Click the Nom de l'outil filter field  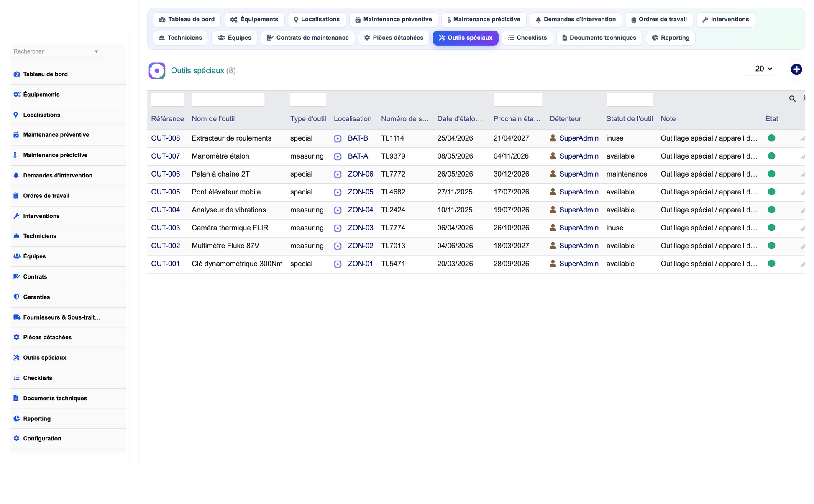(228, 100)
